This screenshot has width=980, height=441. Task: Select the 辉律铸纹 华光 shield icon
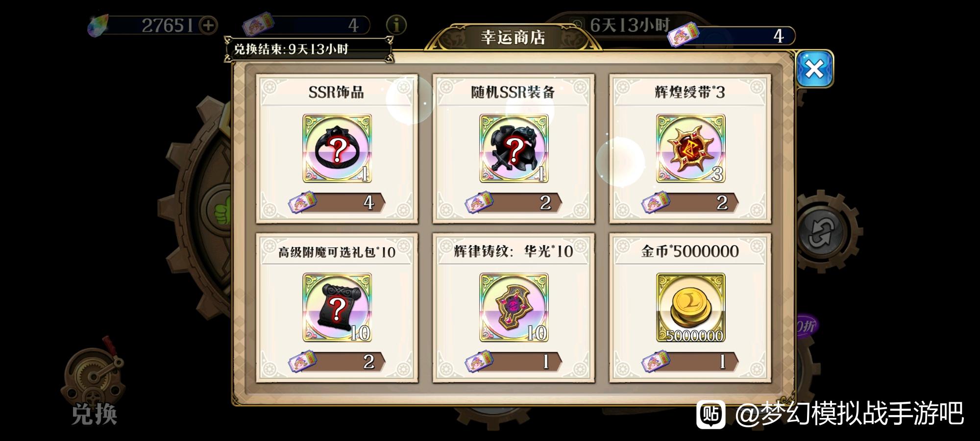pos(514,307)
